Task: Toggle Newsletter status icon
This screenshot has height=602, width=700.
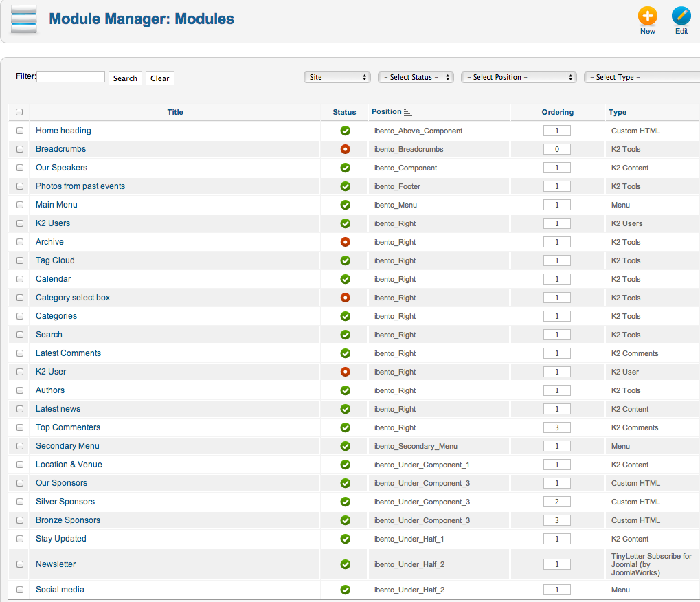Action: pyautogui.click(x=345, y=564)
